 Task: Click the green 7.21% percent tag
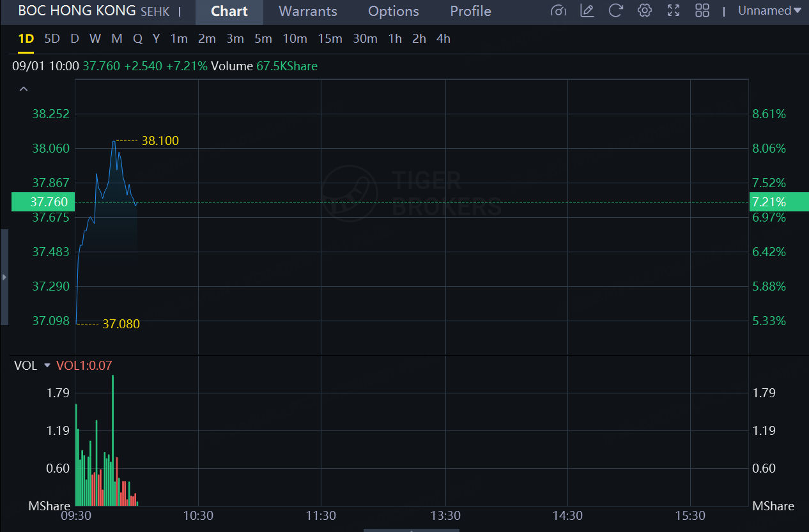tap(779, 202)
